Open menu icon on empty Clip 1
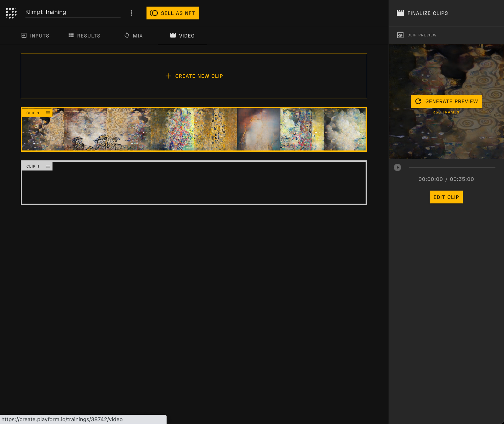Viewport: 504px width, 424px height. [x=48, y=166]
